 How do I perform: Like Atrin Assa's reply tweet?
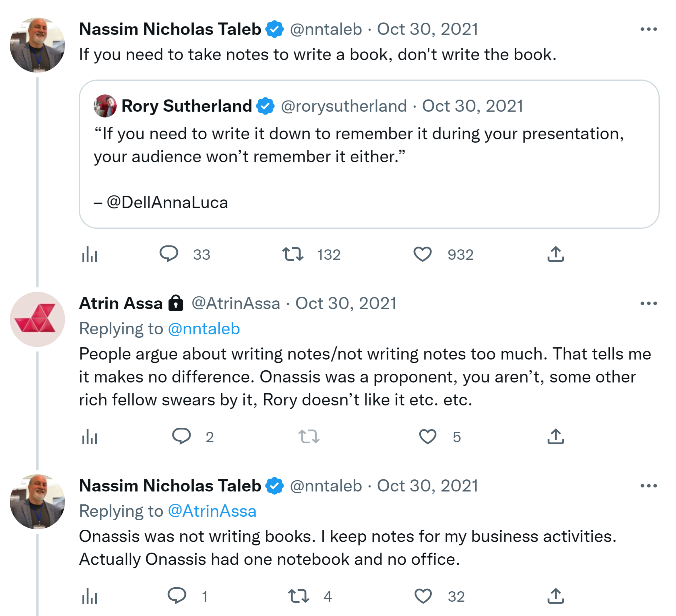(428, 437)
